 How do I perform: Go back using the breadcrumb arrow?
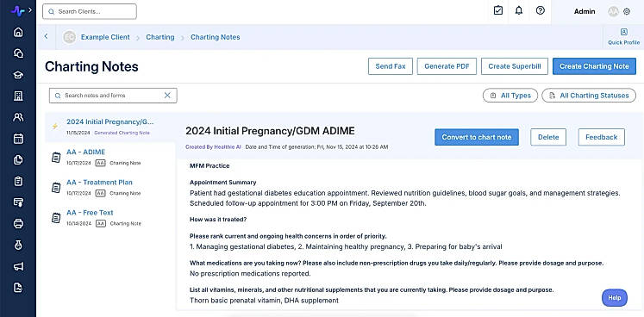tap(46, 36)
